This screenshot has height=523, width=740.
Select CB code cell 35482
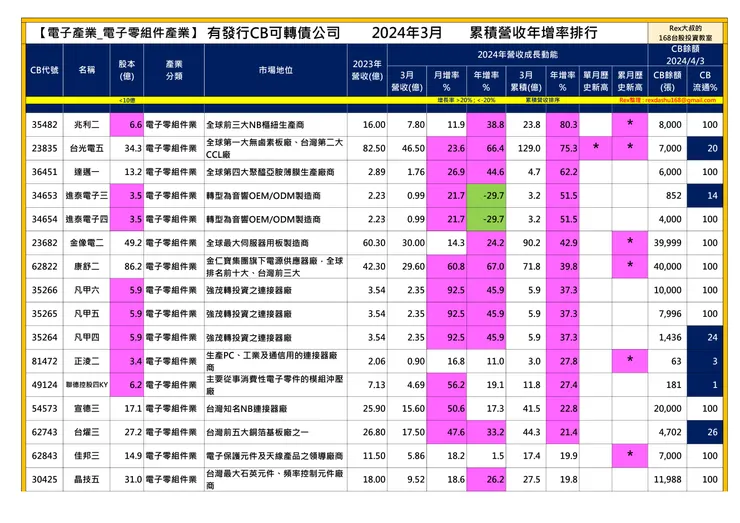coord(44,125)
